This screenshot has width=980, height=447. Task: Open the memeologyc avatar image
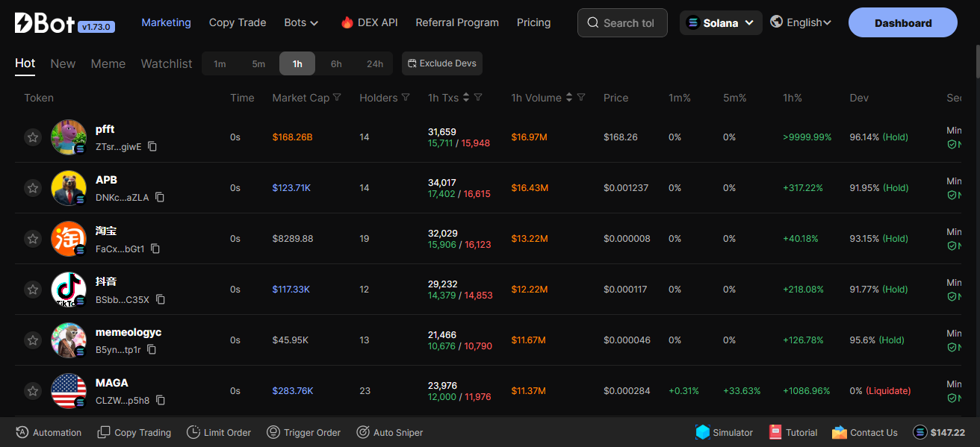(x=69, y=340)
